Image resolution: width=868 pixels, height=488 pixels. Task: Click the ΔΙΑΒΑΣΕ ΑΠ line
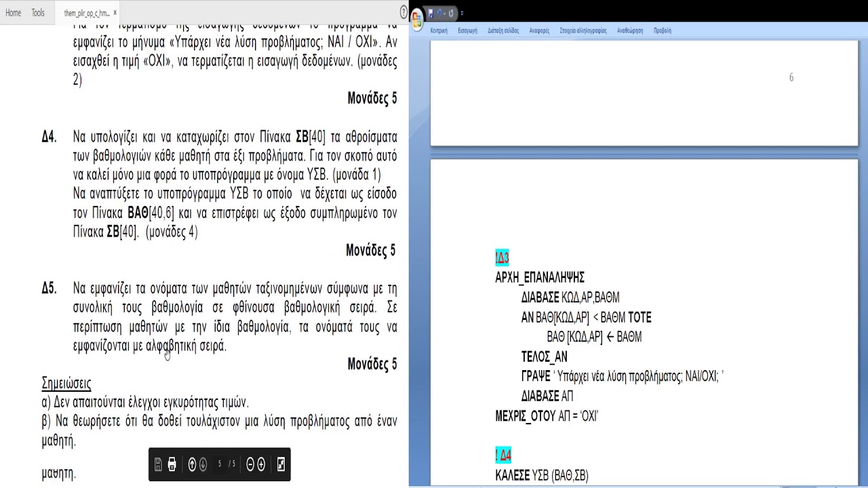click(x=547, y=396)
